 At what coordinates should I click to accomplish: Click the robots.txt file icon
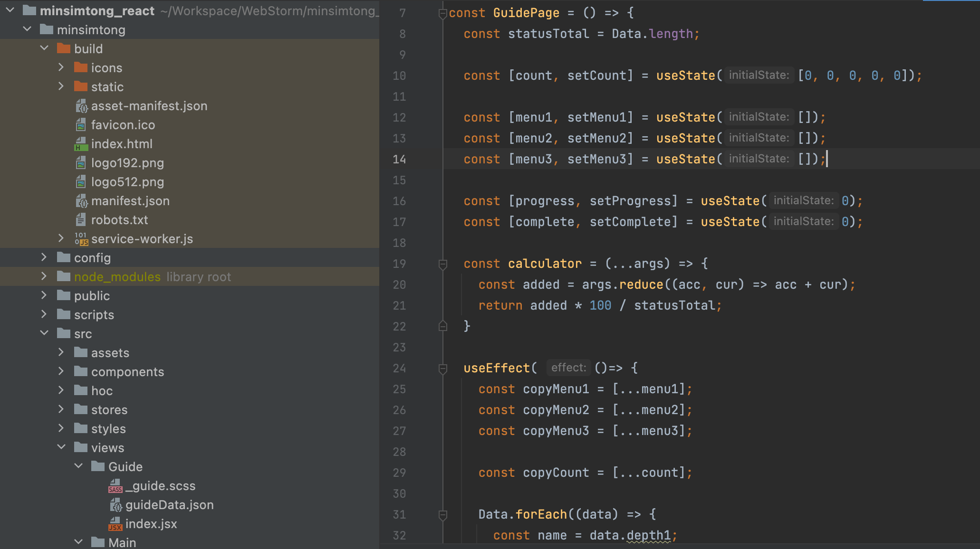(81, 220)
